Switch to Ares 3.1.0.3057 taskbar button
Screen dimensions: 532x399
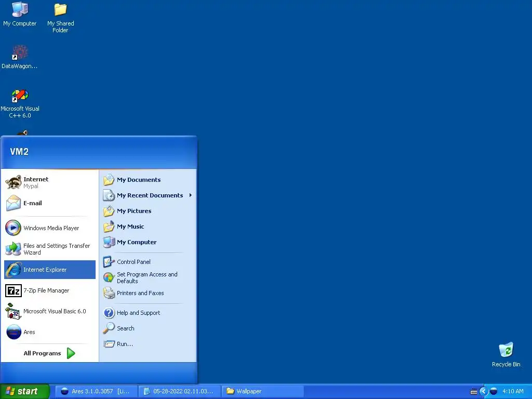pos(96,391)
